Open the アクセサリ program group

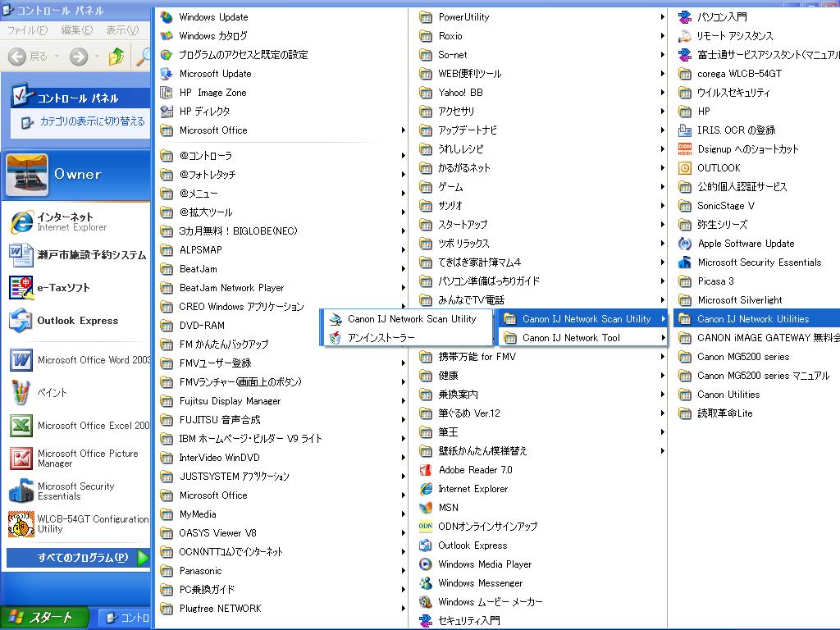coord(541,112)
